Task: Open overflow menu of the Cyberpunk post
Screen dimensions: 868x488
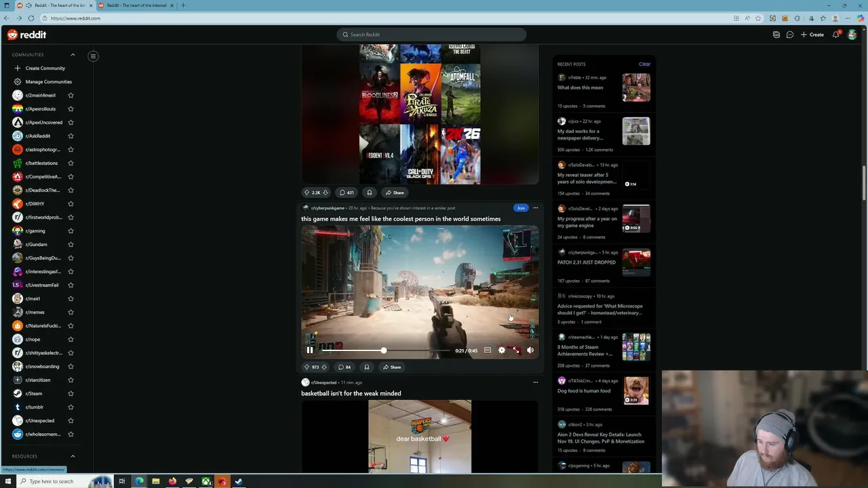Action: pyautogui.click(x=536, y=208)
